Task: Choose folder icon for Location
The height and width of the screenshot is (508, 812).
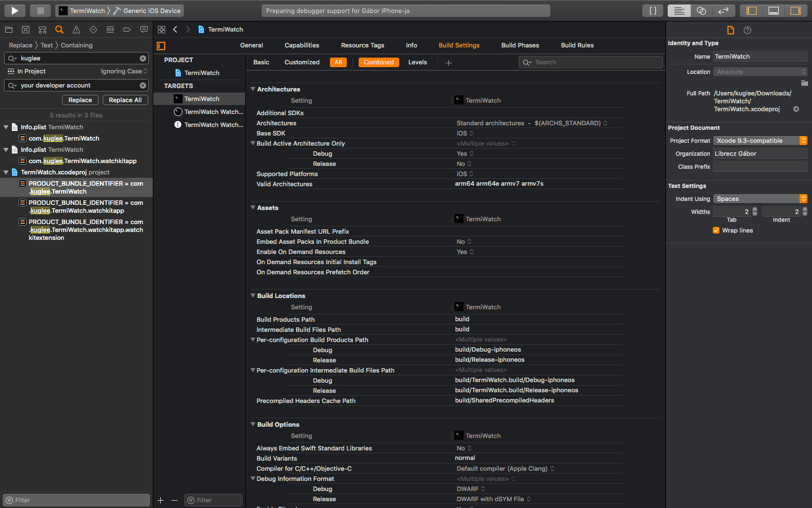Action: [x=805, y=83]
